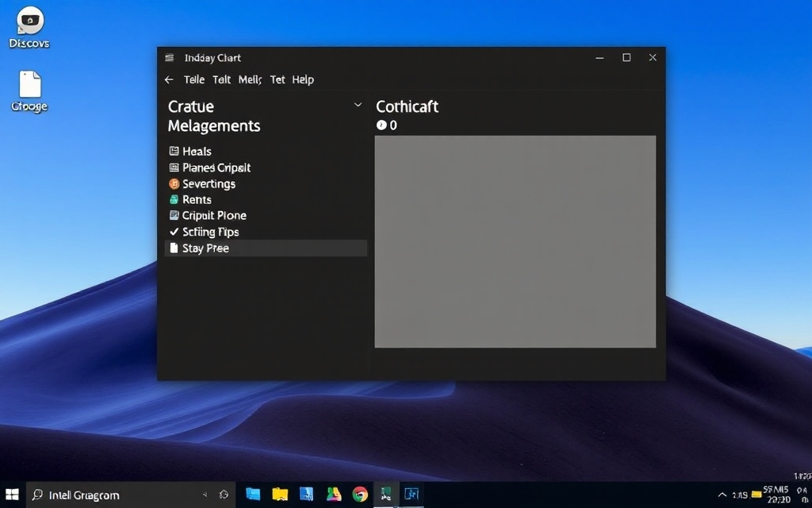Open the Chrome taskbar icon

(x=360, y=495)
